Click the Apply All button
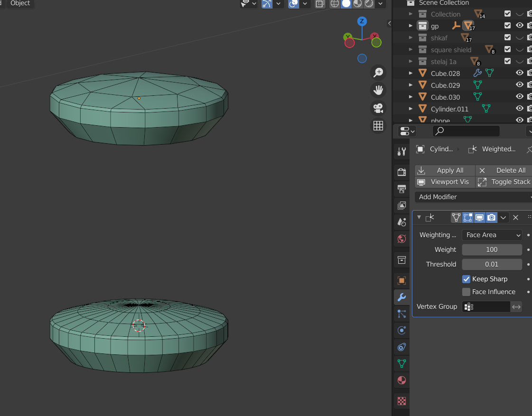Screen dimensions: 532x416 (x=445, y=170)
